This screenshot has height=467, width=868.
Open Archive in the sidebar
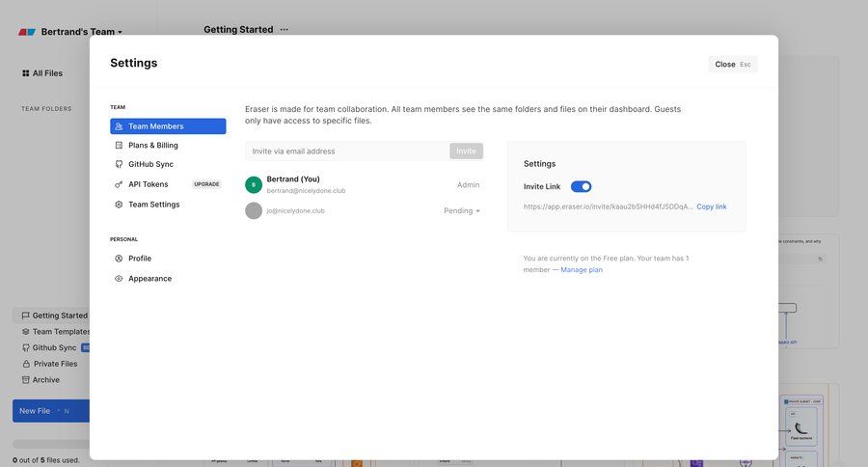pyautogui.click(x=41, y=379)
